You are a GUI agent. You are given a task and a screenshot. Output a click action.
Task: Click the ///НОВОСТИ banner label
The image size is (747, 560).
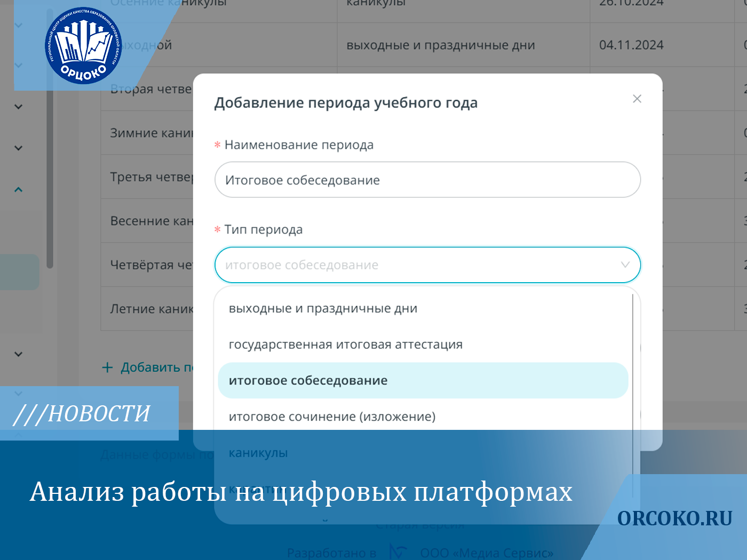coord(82,414)
